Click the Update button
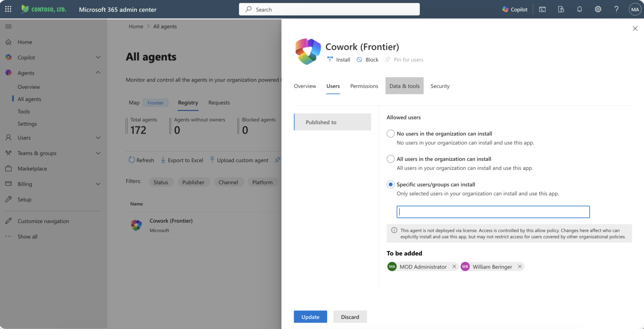The image size is (644, 329). 310,317
